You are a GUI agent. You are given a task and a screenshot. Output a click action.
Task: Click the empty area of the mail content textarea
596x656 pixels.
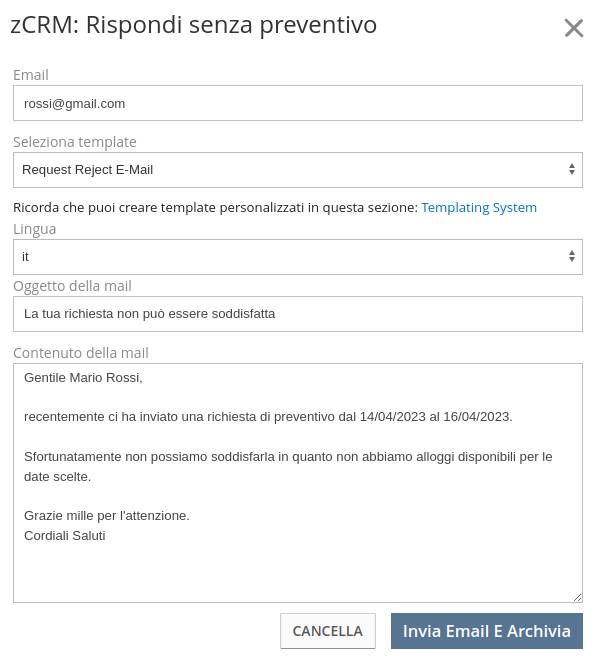(298, 571)
